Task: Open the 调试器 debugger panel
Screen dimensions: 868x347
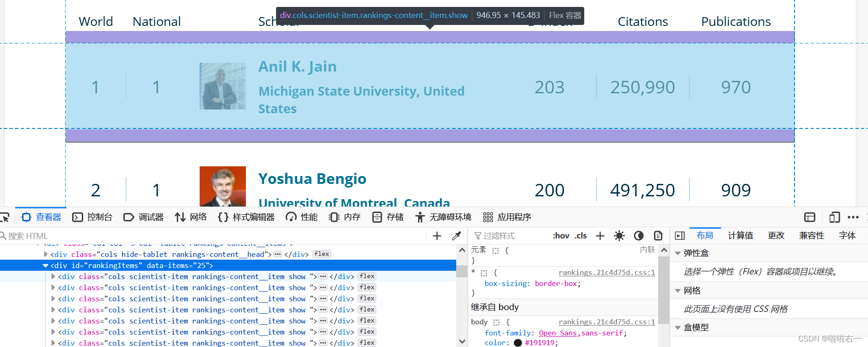Action: coord(144,217)
